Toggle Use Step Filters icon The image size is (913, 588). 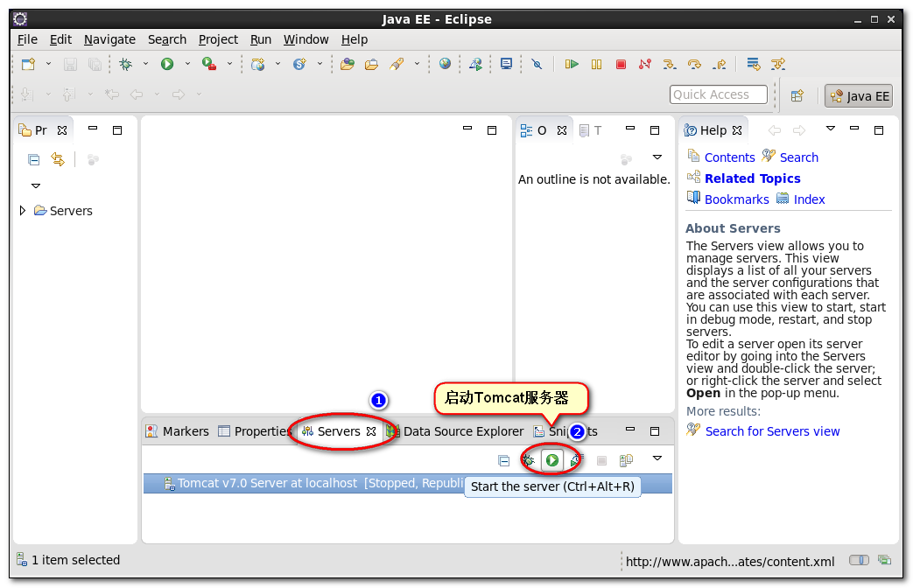click(778, 64)
